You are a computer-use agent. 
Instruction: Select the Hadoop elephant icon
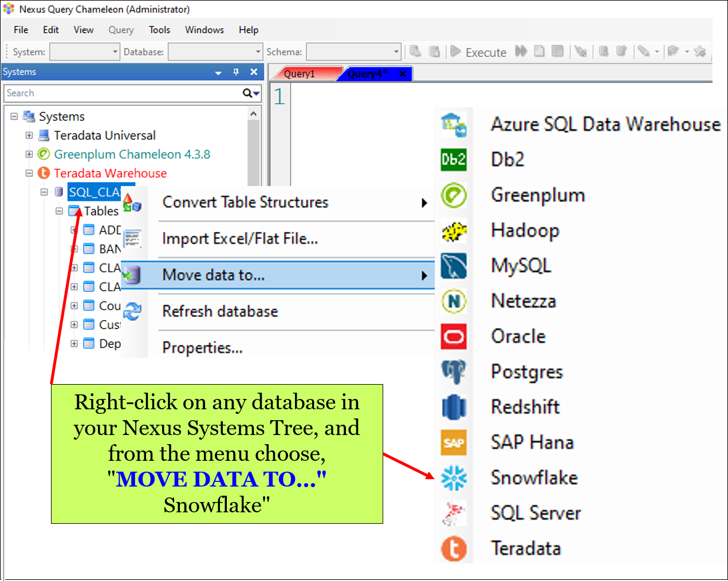tap(454, 231)
